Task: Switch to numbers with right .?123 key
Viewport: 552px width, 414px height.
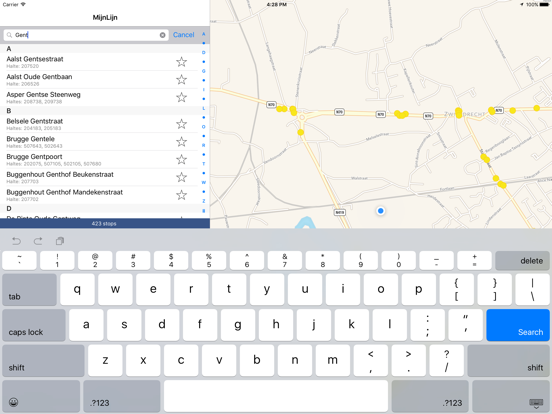Action: [x=430, y=396]
